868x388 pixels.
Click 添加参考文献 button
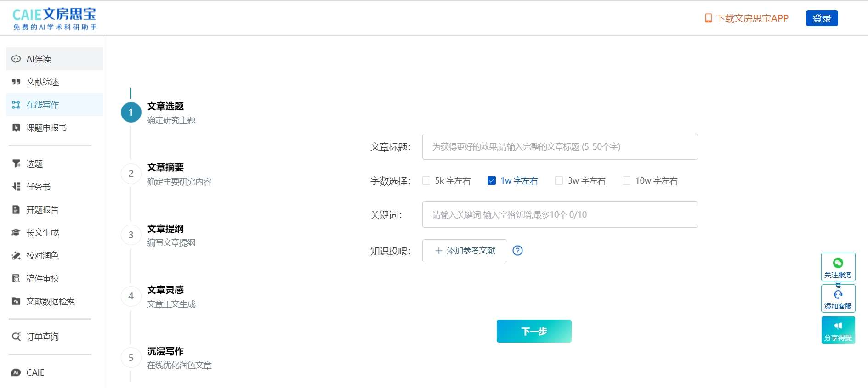coord(465,251)
